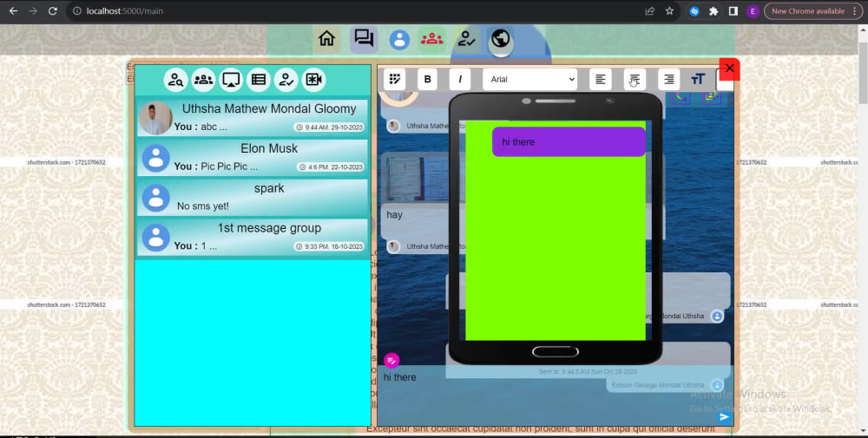The image size is (868, 438).
Task: Open the search user icon in chat panel
Action: coord(175,80)
